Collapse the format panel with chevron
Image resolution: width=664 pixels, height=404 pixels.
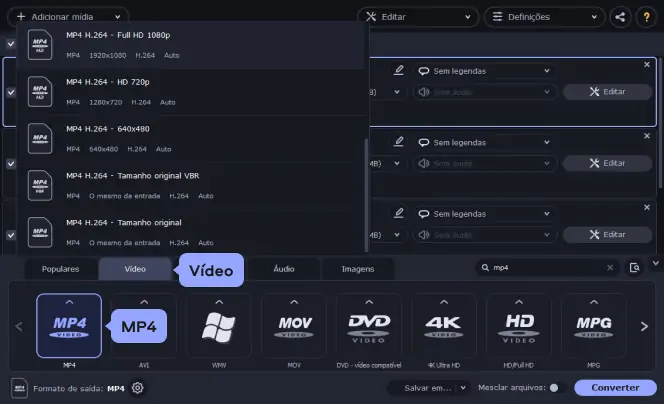click(656, 263)
